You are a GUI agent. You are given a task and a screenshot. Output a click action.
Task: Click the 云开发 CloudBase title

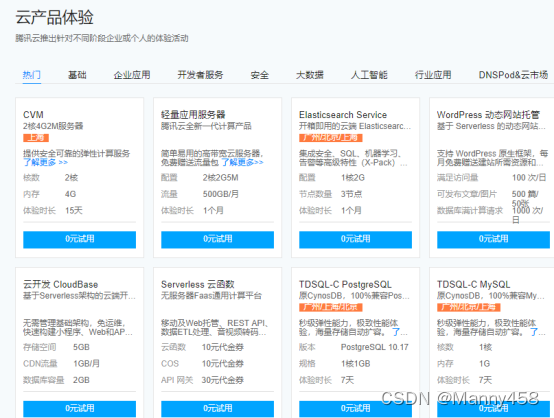pyautogui.click(x=60, y=284)
